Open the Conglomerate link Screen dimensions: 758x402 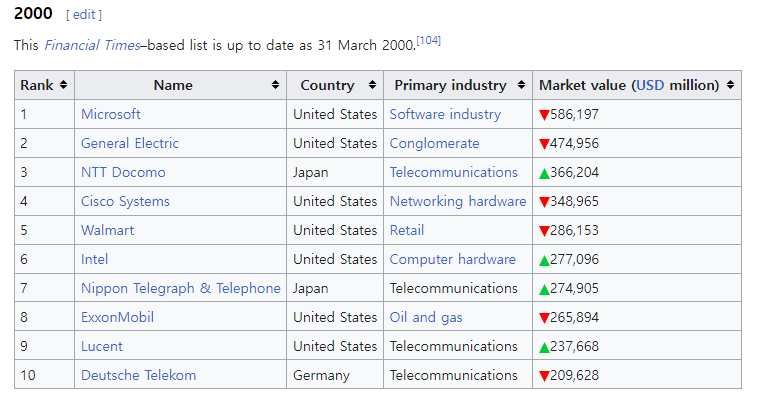[x=435, y=144]
